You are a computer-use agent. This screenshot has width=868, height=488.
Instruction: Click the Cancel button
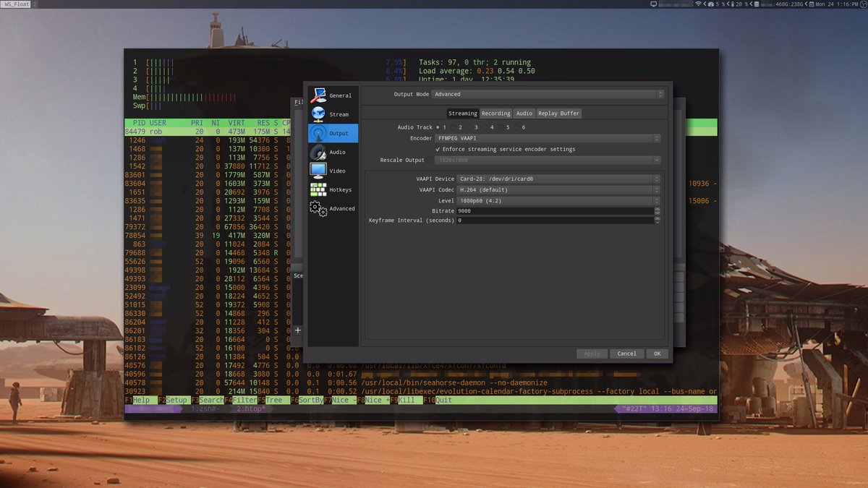[x=626, y=354]
